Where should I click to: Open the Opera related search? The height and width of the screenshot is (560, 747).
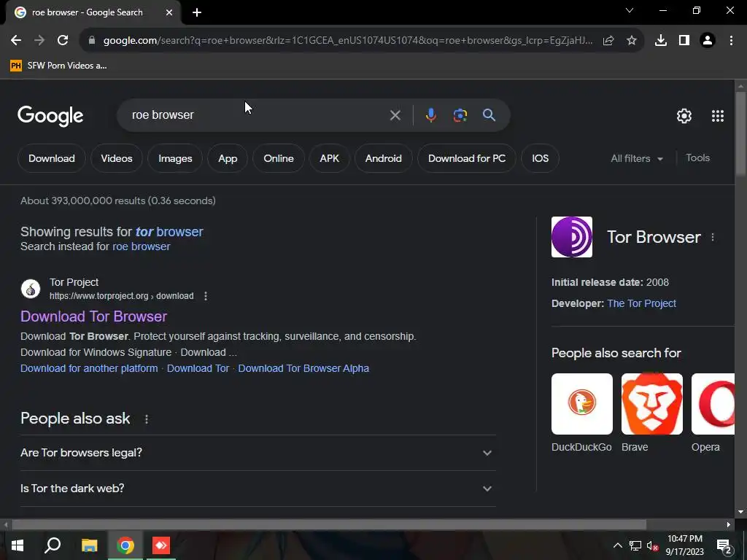(713, 413)
